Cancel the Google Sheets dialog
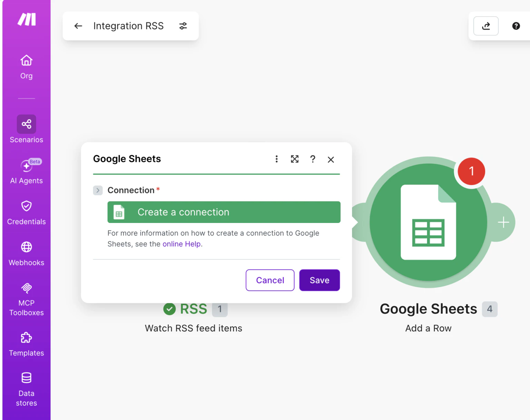 pos(270,280)
